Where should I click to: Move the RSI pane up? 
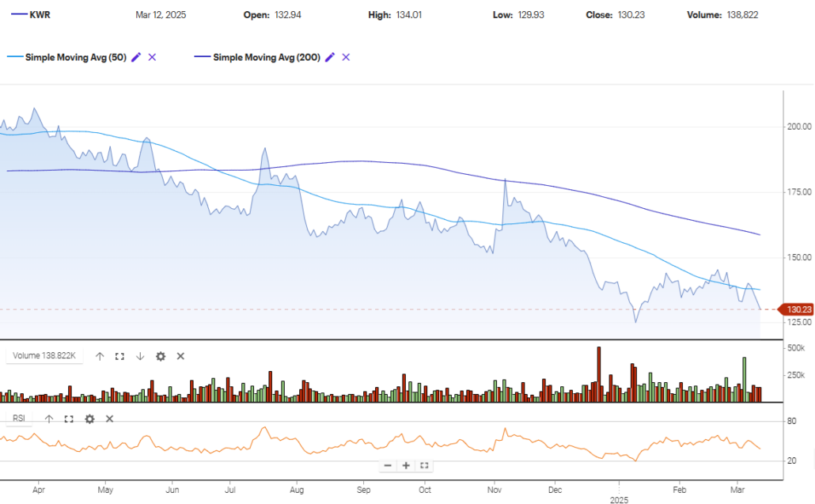click(49, 419)
